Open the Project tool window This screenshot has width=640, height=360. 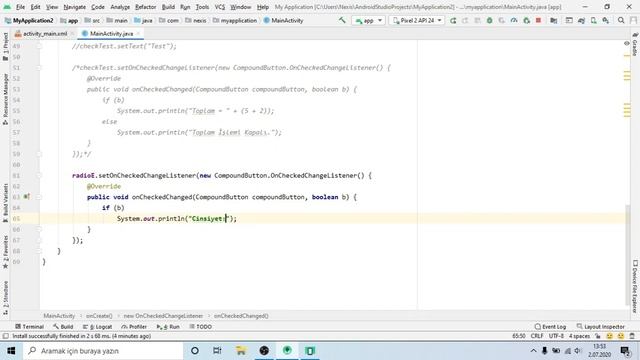[x=5, y=47]
